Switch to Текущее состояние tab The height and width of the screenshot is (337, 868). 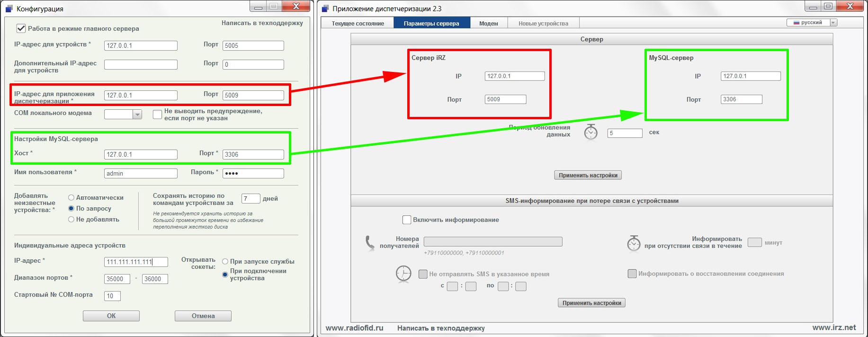[358, 23]
